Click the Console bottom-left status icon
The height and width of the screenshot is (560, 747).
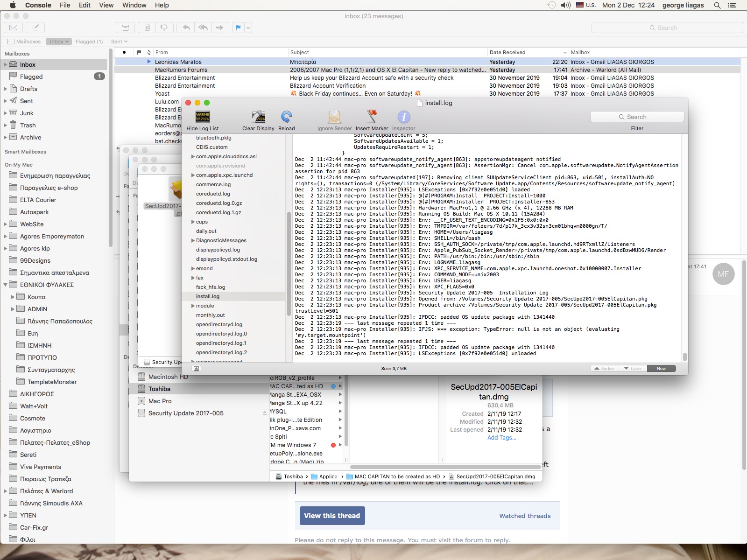point(197,369)
